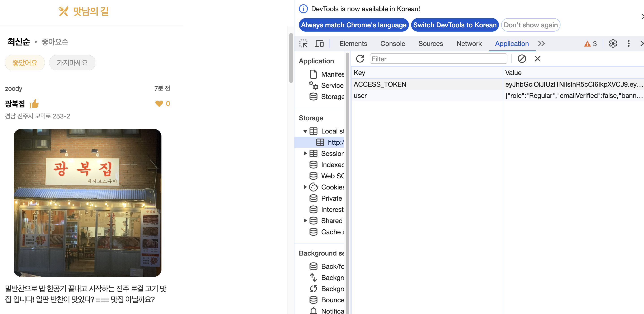Open DevTools settings gear
The height and width of the screenshot is (314, 644).
pos(613,43)
